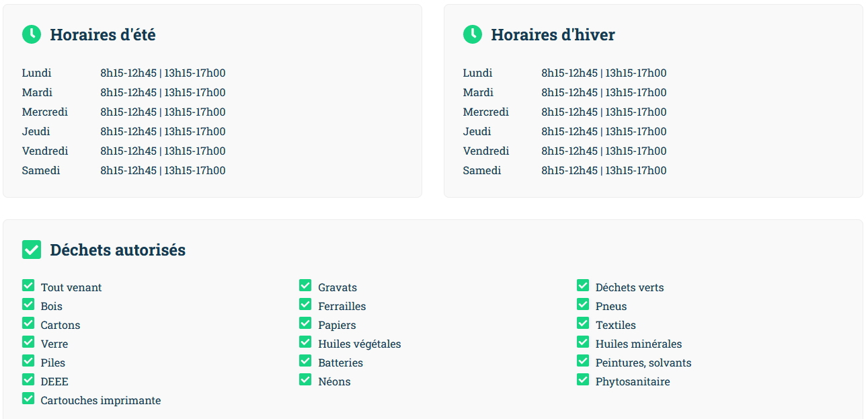Click the Huiles végétales label
Viewport: 868px width, 419px height.
[360, 344]
